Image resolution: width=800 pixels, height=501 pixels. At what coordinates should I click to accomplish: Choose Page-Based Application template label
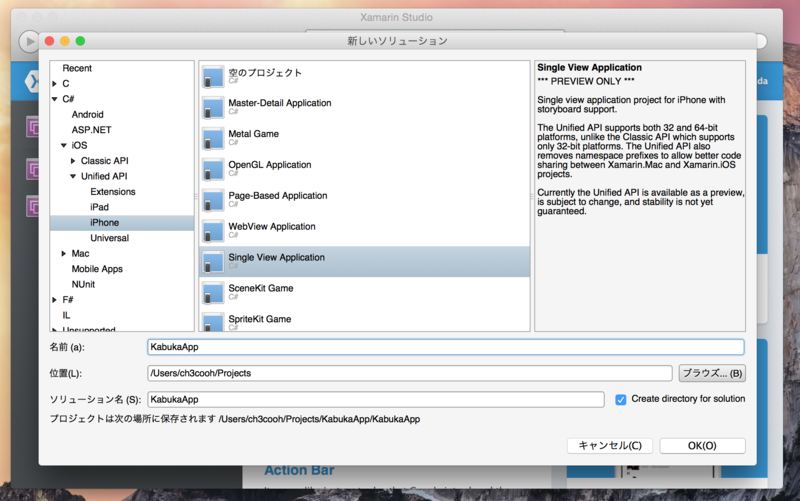click(278, 195)
